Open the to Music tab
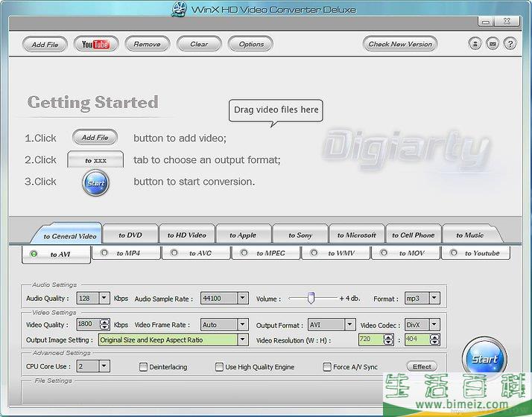 470,235
